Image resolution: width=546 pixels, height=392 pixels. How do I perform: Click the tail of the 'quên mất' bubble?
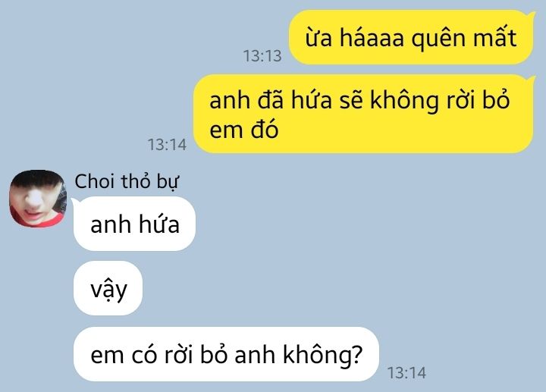point(532,16)
